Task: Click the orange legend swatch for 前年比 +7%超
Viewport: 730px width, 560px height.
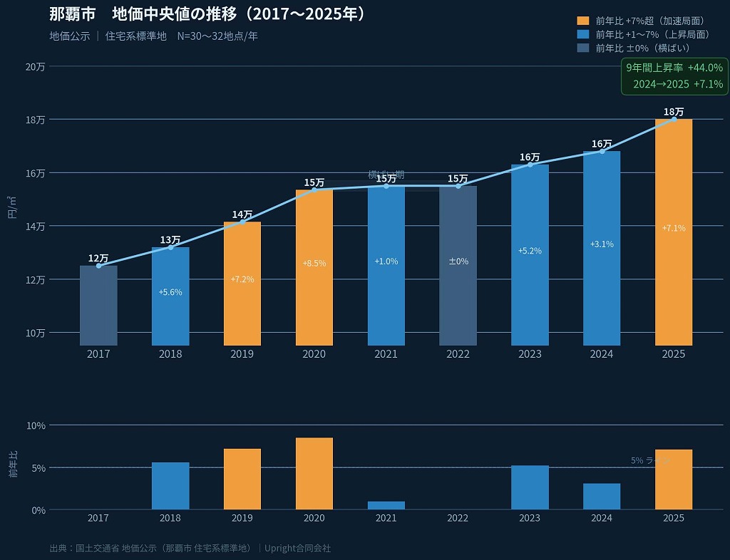Action: [583, 21]
